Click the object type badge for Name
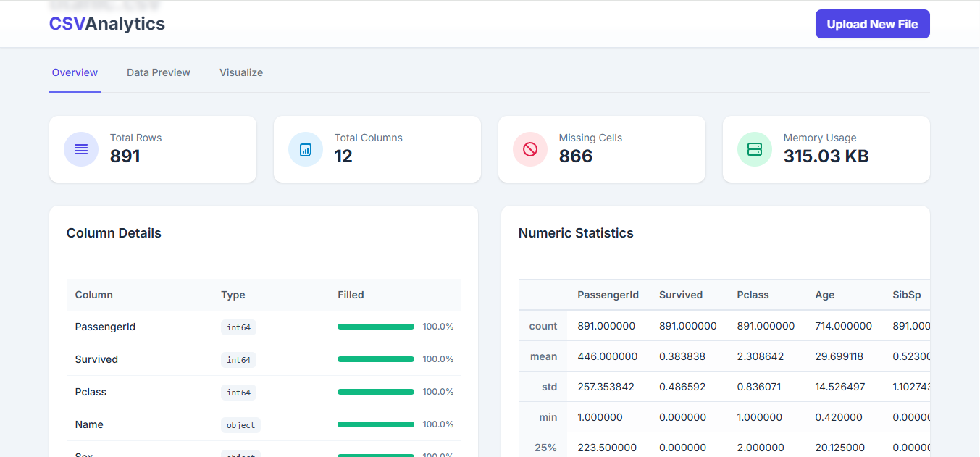Image resolution: width=980 pixels, height=457 pixels. [240, 425]
